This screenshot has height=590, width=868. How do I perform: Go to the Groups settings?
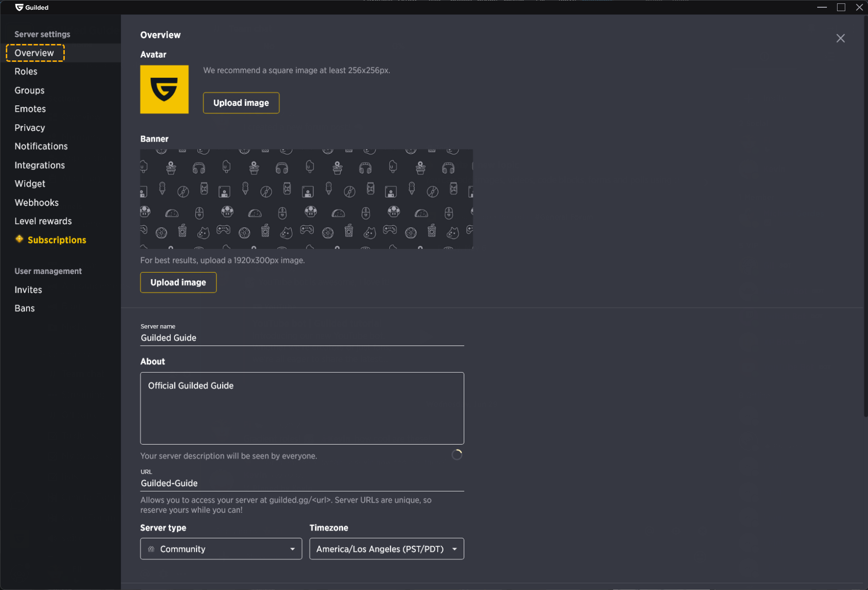[x=29, y=90]
